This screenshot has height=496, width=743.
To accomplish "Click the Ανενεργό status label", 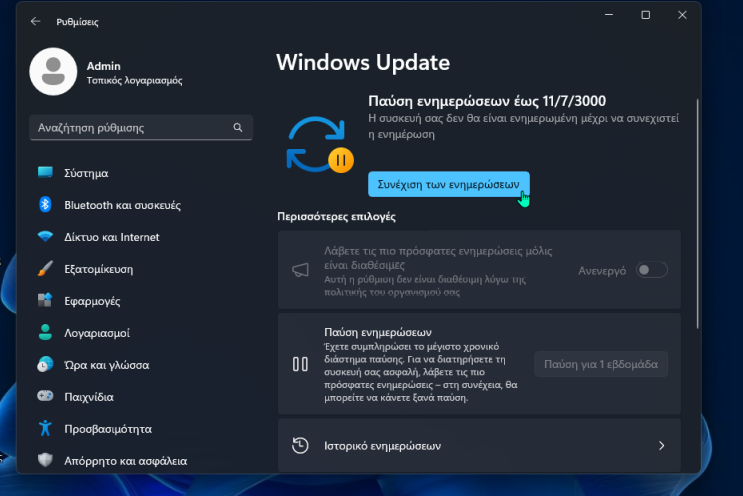I will click(602, 271).
